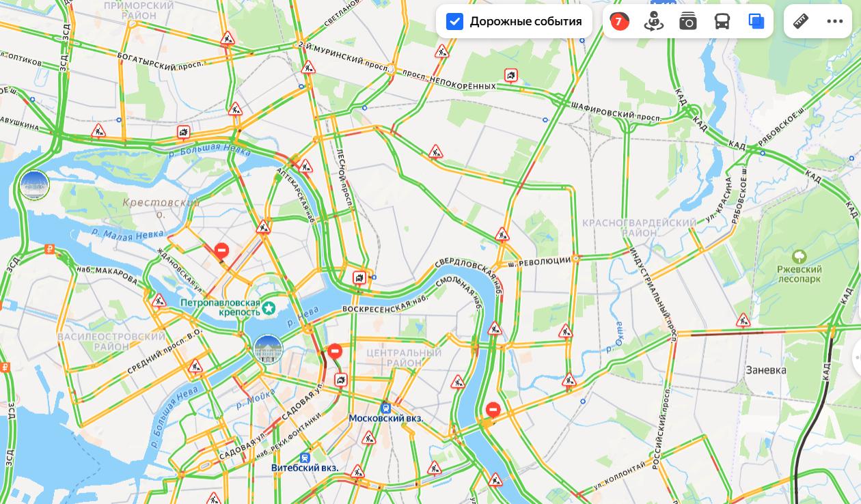Click road closure marker near Центральный район
861x504 pixels.
(335, 351)
